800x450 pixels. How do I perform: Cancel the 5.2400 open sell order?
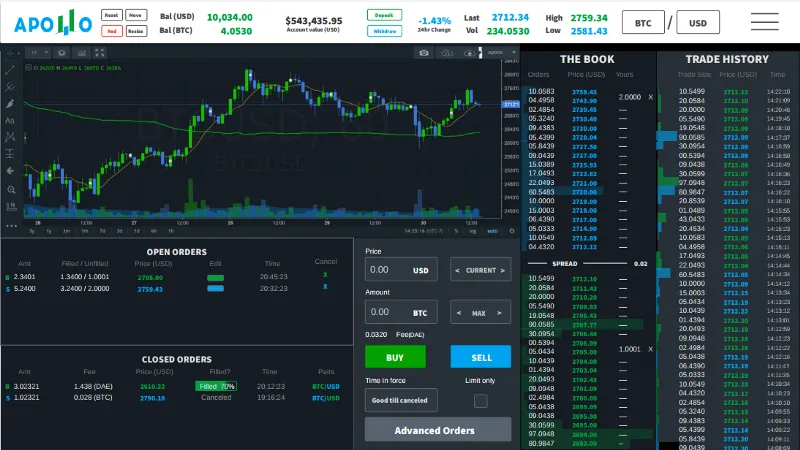click(325, 287)
